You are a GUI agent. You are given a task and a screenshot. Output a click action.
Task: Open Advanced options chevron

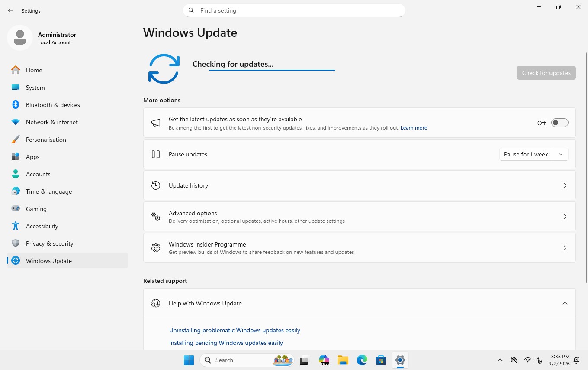565,217
